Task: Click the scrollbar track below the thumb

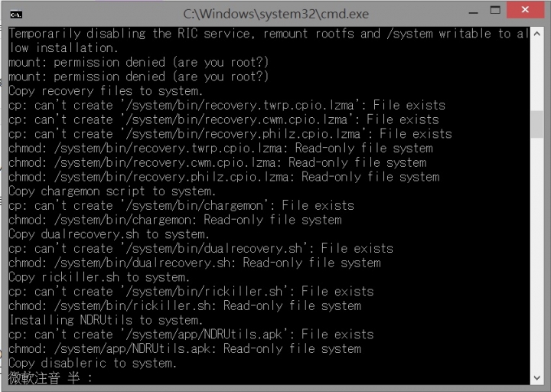Action: [x=536, y=254]
